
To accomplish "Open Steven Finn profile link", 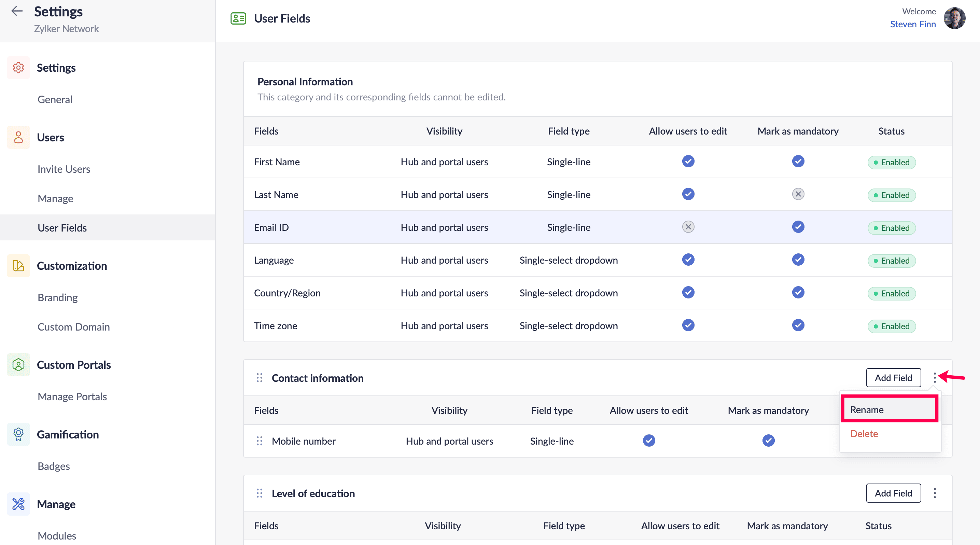I will tap(912, 24).
